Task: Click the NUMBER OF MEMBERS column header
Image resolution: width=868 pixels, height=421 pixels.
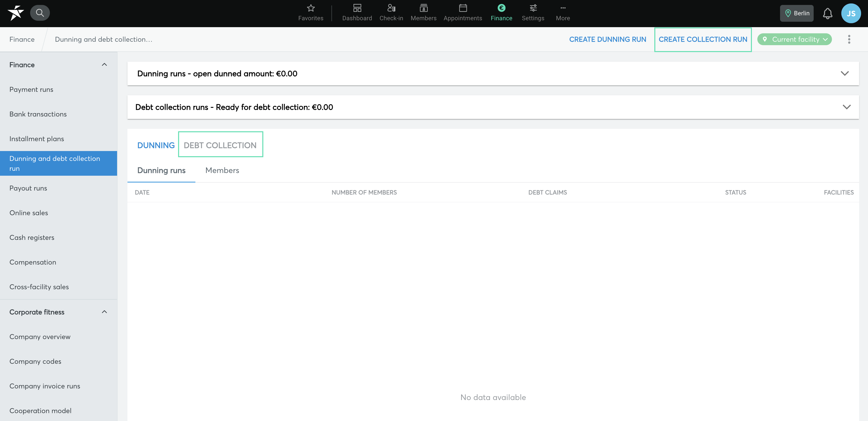Action: click(364, 192)
